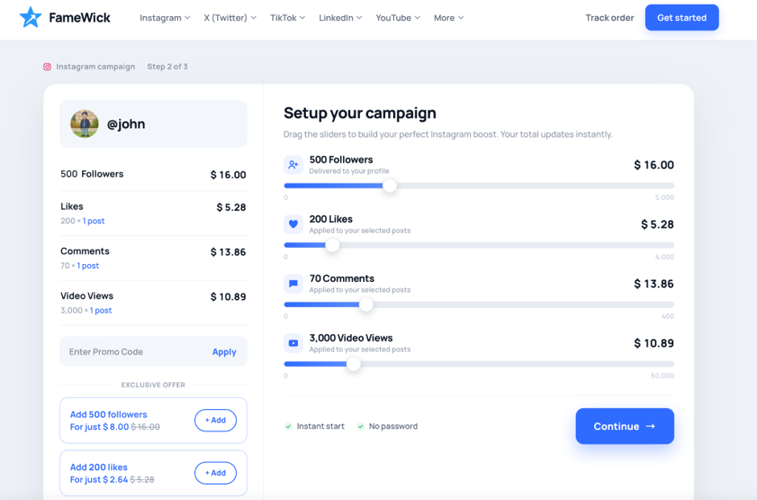Open the Track order page
Viewport: 757px width, 500px height.
[x=609, y=18]
